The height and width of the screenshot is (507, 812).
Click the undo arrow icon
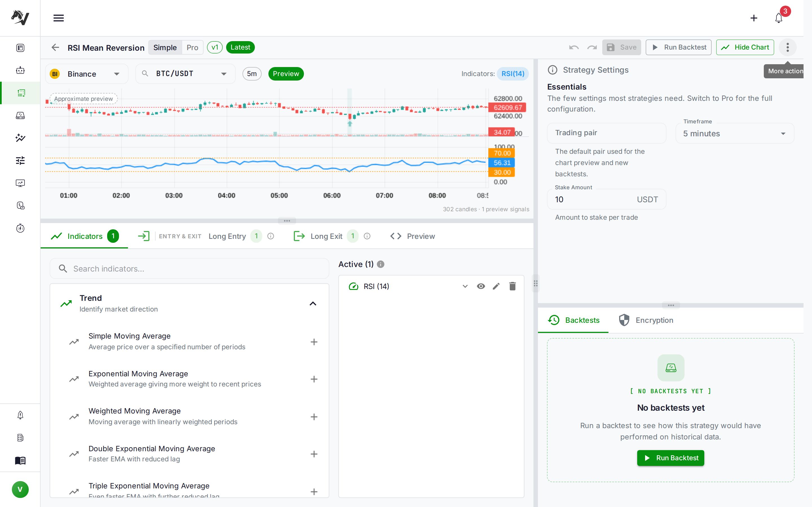(x=573, y=47)
